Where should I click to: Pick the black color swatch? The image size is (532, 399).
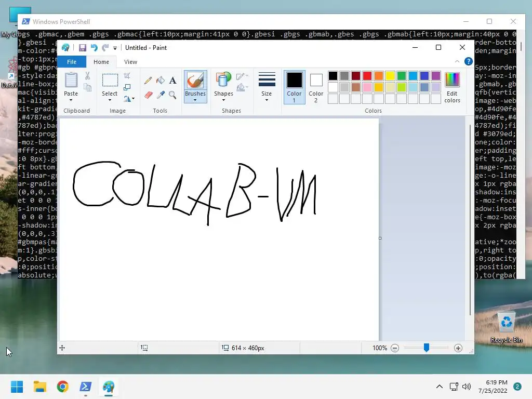pyautogui.click(x=333, y=76)
